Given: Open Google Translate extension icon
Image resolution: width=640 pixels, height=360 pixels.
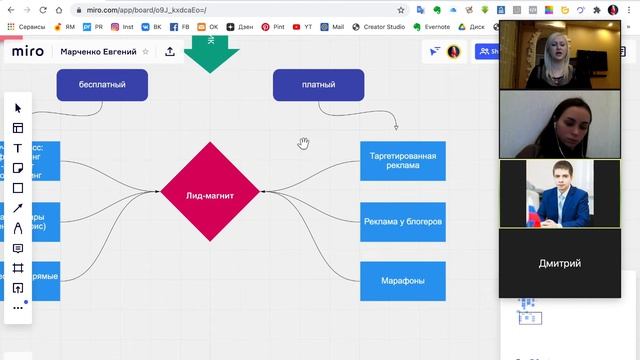Looking at the screenshot, I should tap(420, 10).
